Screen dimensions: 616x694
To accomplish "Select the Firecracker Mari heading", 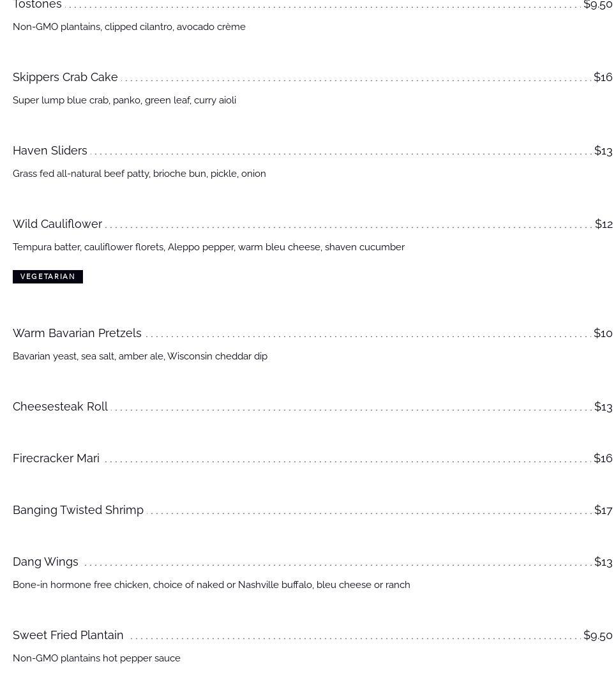I will 56,458.
